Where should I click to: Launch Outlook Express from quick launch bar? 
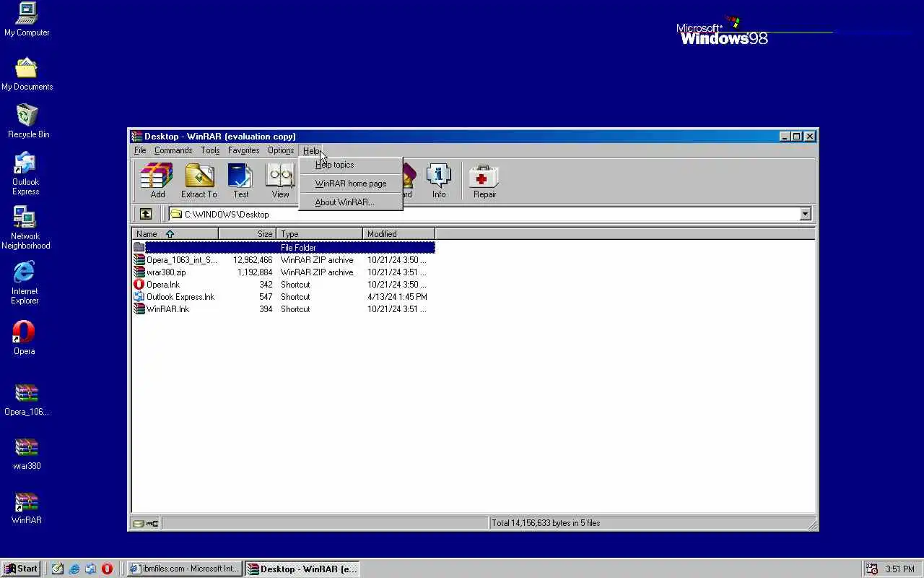coord(90,569)
